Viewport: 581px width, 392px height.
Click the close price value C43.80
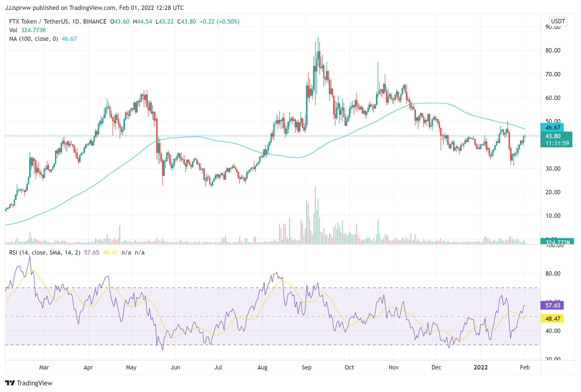click(187, 22)
